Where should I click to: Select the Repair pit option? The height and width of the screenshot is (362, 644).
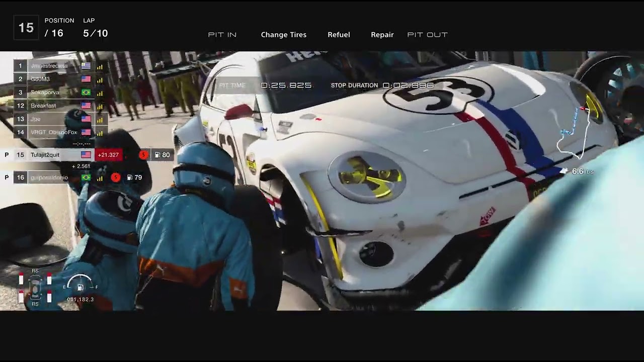coord(382,35)
